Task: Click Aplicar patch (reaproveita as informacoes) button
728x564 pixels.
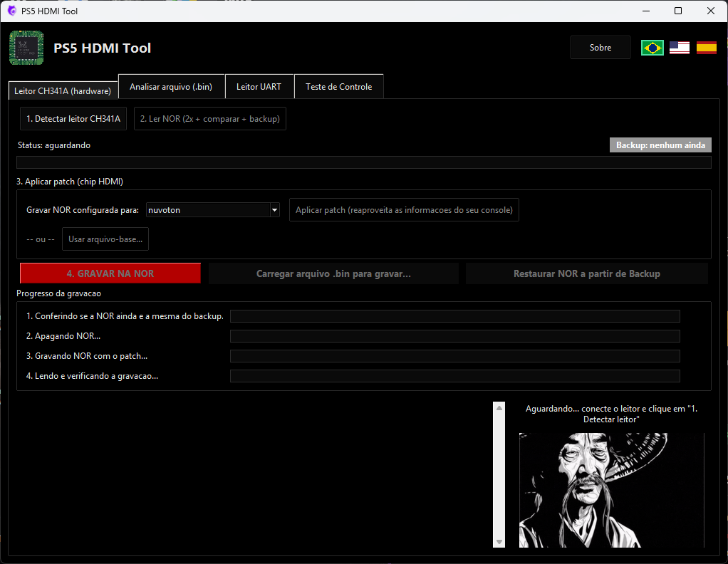Action: click(404, 210)
